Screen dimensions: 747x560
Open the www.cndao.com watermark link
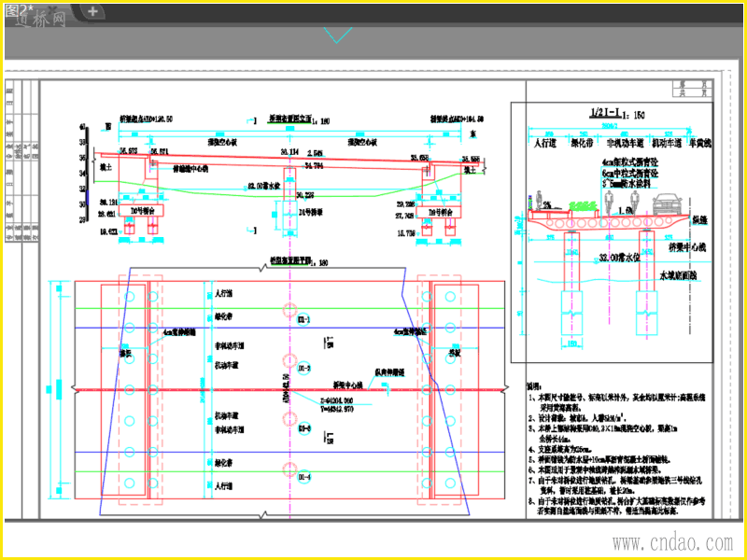pyautogui.click(x=672, y=542)
